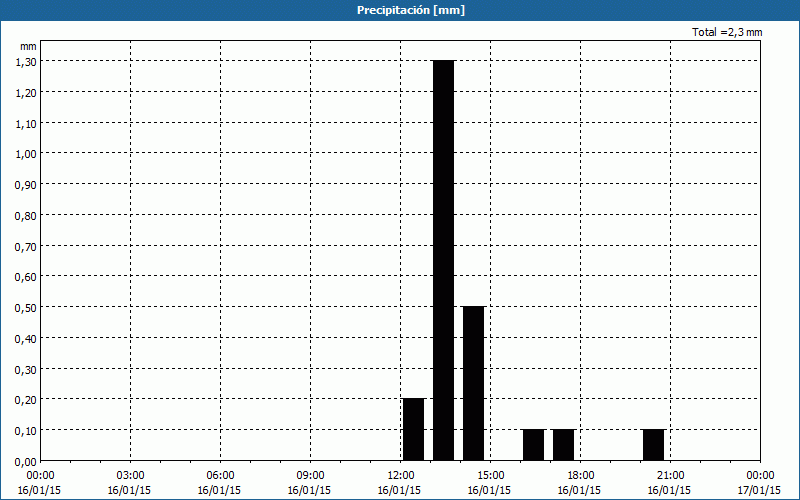
Task: Select the 0,50 mm precipitation bar
Action: pyautogui.click(x=473, y=383)
